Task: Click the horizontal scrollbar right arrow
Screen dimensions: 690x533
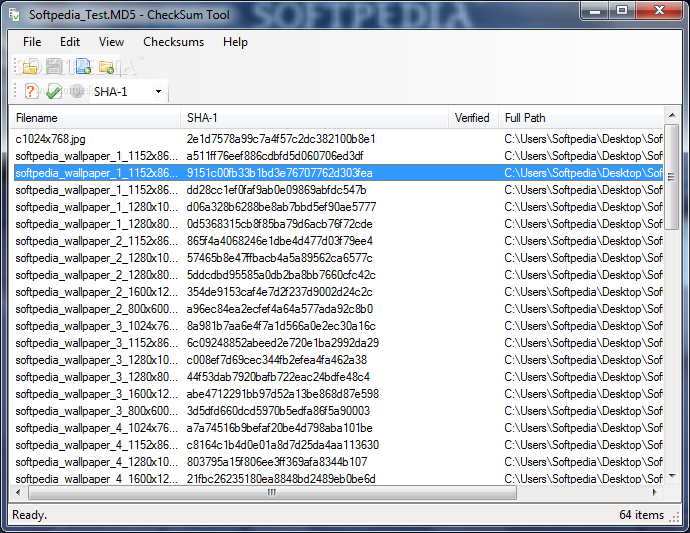Action: point(655,492)
